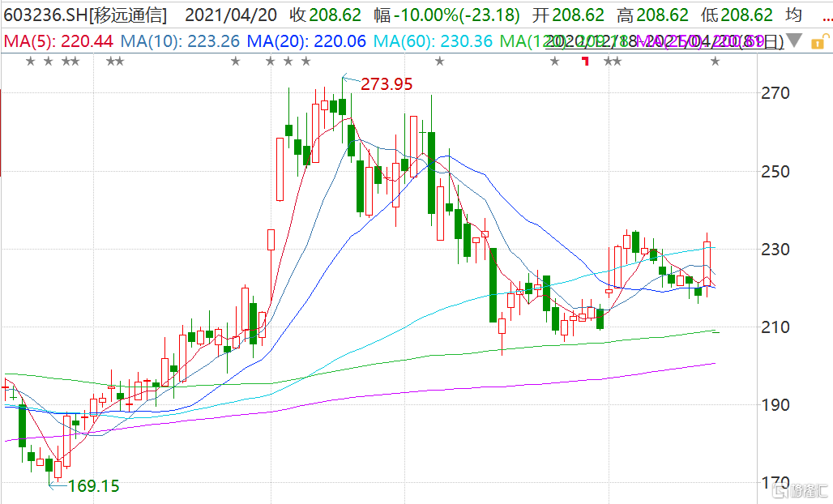Toggle the orange padlock icon
Screen dimensions: 833x504
coord(818,42)
